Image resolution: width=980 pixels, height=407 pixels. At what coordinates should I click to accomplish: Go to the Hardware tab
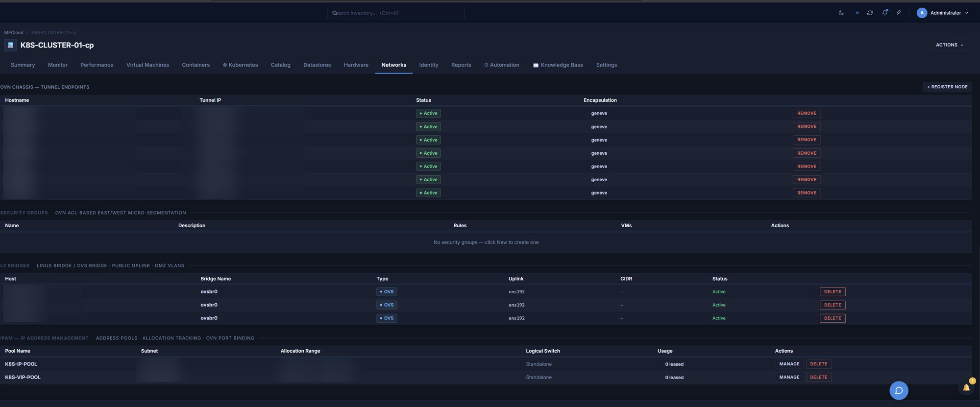(x=356, y=65)
